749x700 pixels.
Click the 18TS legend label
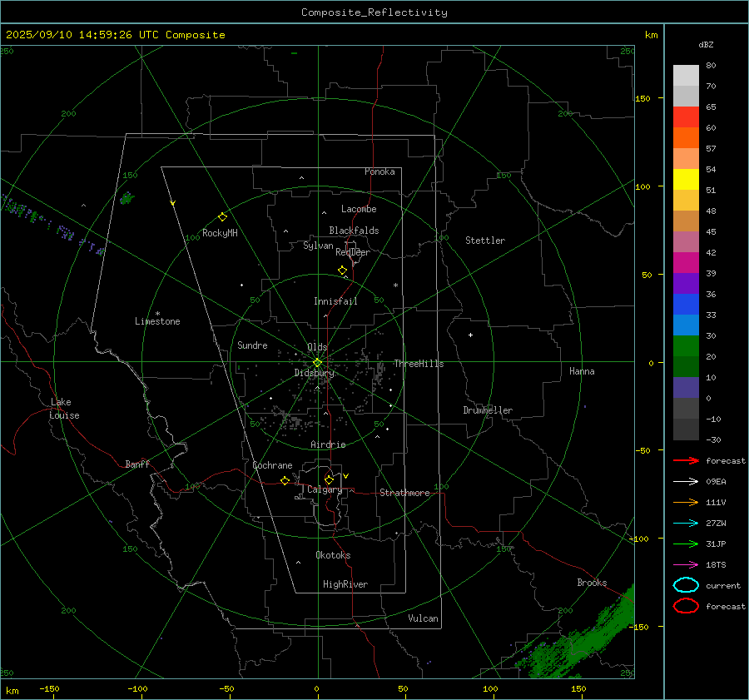pos(716,565)
